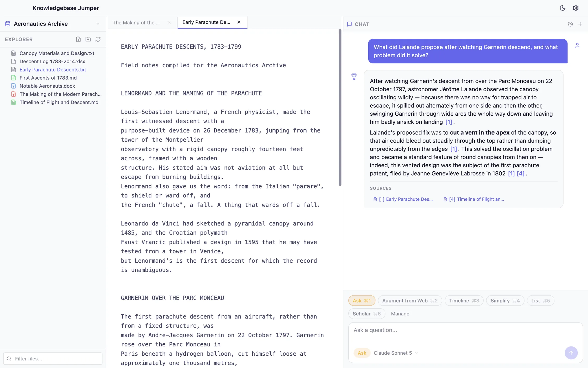Click the Canopy Materials file icon
The image size is (588, 368).
pyautogui.click(x=13, y=53)
